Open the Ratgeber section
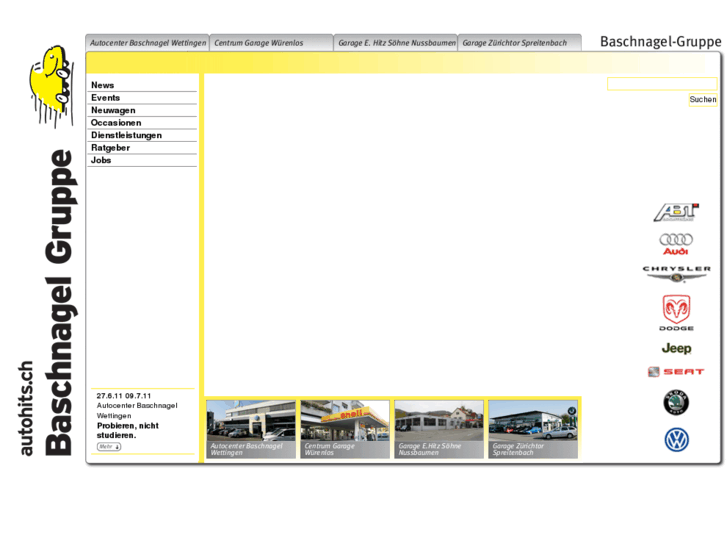The width and height of the screenshot is (727, 545). (142, 148)
